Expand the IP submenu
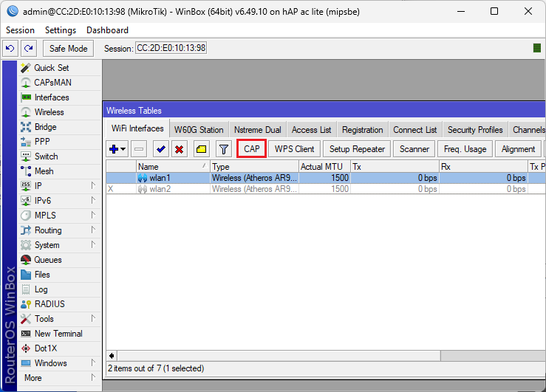This screenshot has width=546, height=392. [x=93, y=186]
